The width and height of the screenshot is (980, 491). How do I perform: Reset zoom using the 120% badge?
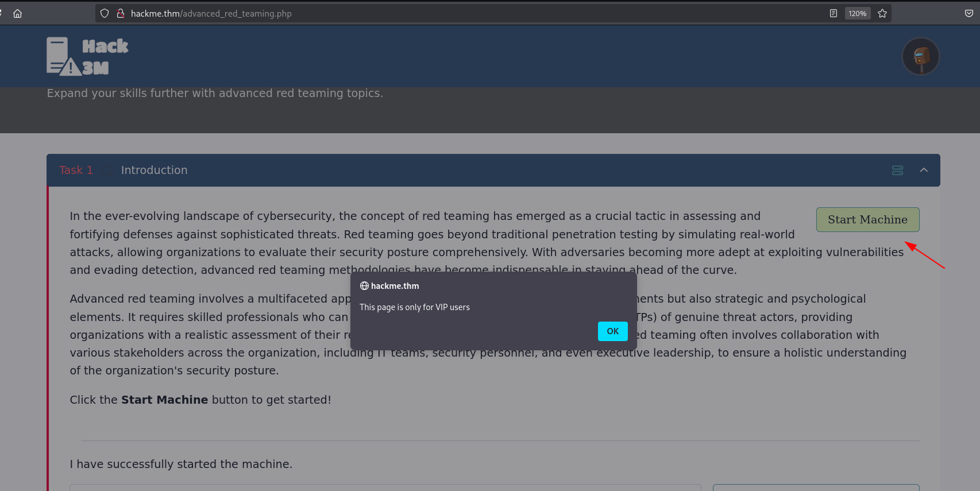pos(857,14)
